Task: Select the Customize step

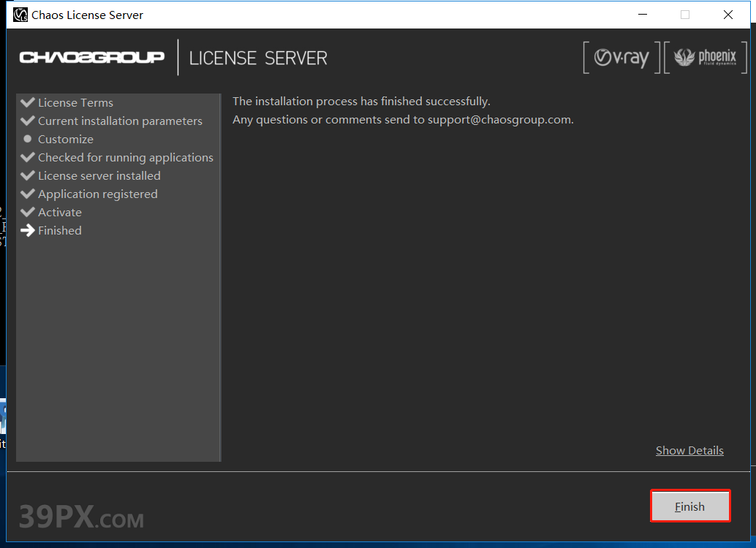Action: pos(66,140)
